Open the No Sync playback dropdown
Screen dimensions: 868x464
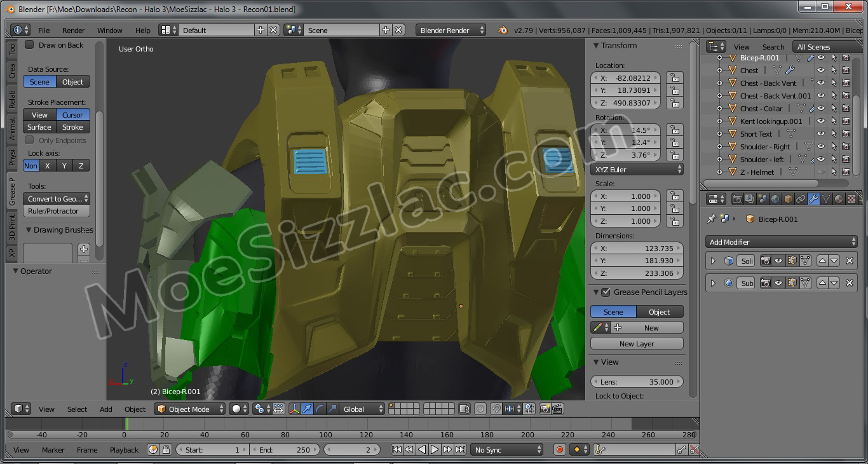(506, 450)
